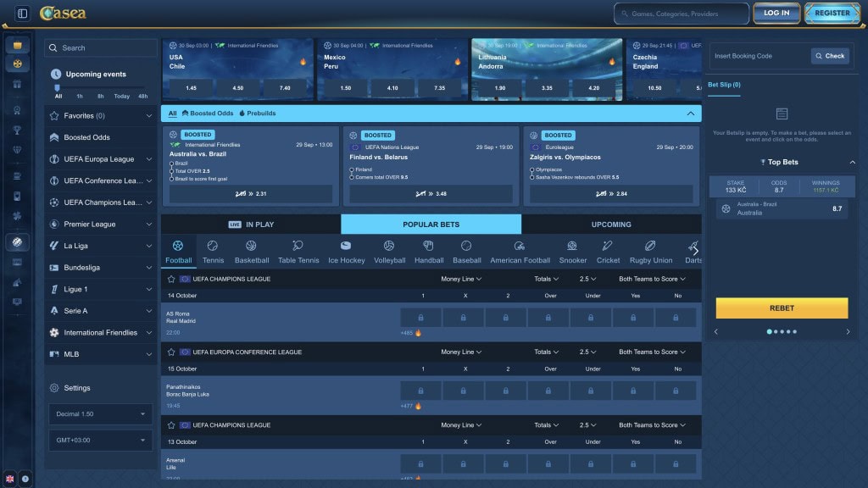The width and height of the screenshot is (868, 488).
Task: Switch to the UPCOMING tab
Action: (x=611, y=224)
